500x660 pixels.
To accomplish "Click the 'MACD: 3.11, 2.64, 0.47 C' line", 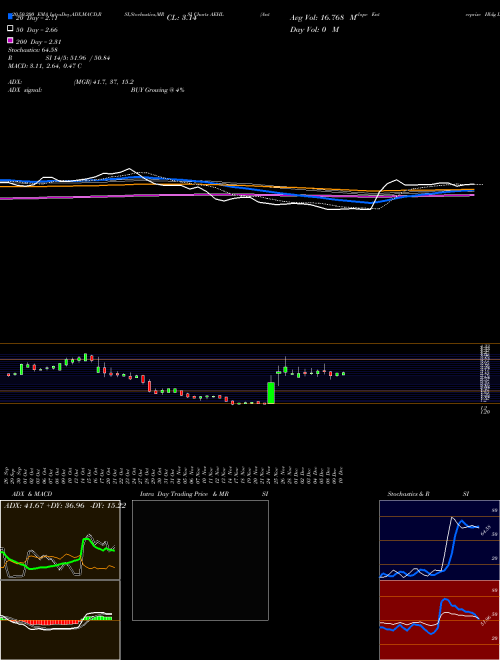I will click(45, 66).
